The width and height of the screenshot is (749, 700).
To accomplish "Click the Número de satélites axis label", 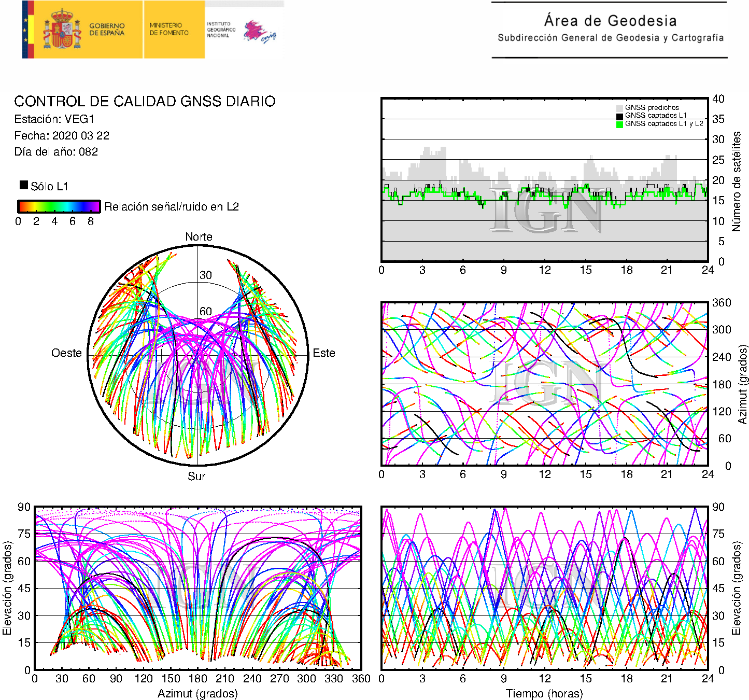I will tap(736, 181).
